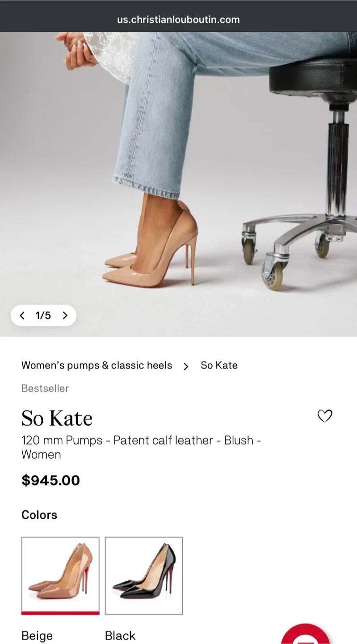Tap the us.christianlouboutin.com address bar
357x644 pixels.
(x=178, y=19)
